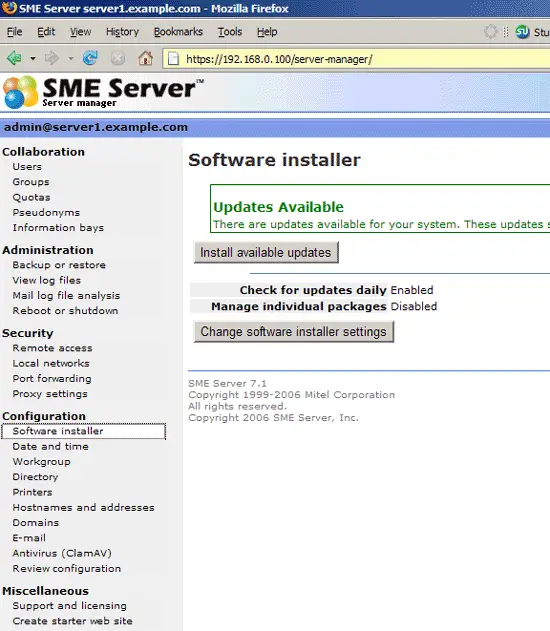The width and height of the screenshot is (550, 631).
Task: Open the Edit menu
Action: coord(46,32)
